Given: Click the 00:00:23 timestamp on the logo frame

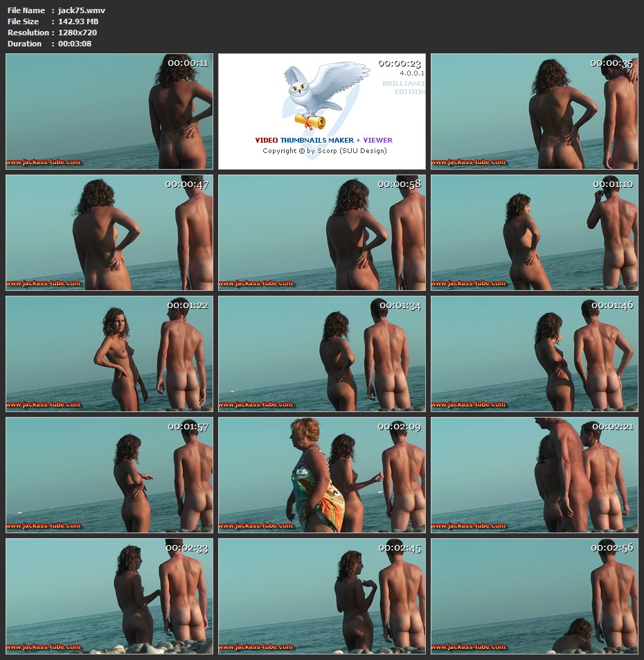Looking at the screenshot, I should point(399,63).
